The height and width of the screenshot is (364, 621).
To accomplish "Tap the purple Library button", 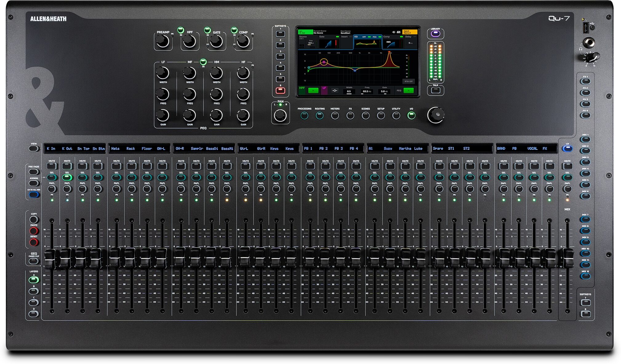I will 435,34.
